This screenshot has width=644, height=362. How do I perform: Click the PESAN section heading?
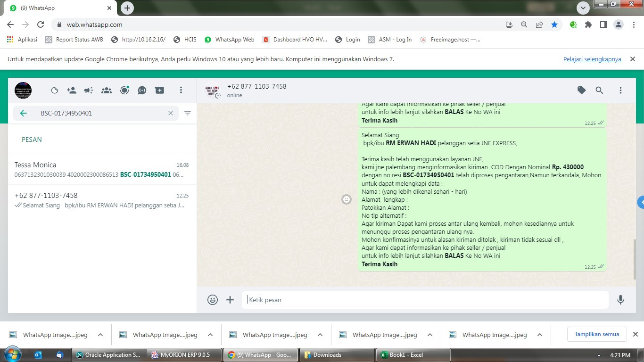(x=32, y=140)
